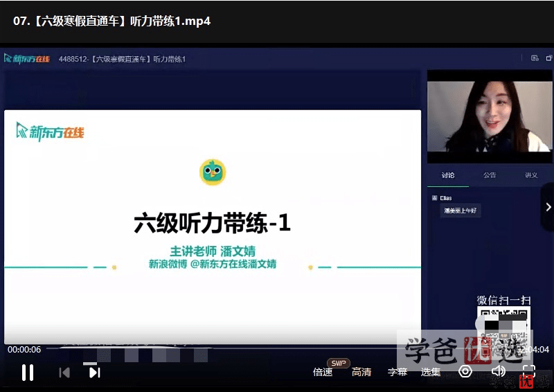Click the text 主讲老师 潘文婧
Screen dimensions: 554x392
click(213, 251)
